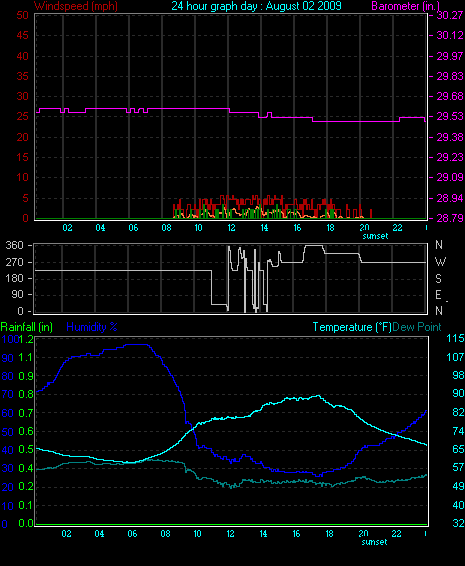Click temperature axis value 65
The height and width of the screenshot is (566, 465).
coord(458,449)
